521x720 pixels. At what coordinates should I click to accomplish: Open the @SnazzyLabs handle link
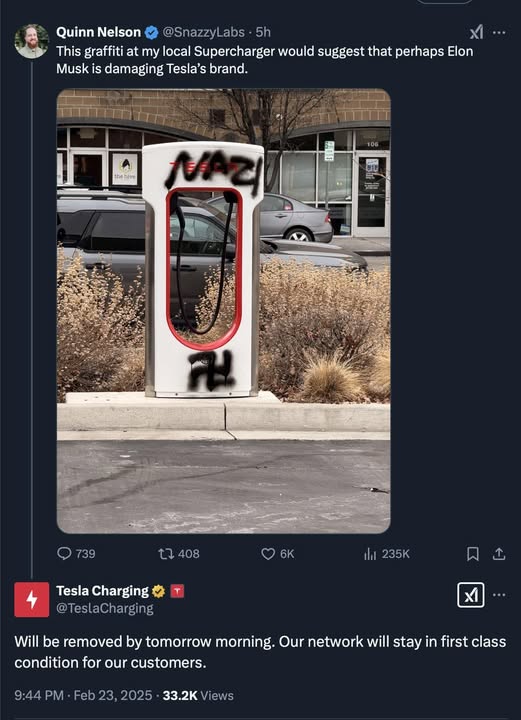tap(204, 32)
